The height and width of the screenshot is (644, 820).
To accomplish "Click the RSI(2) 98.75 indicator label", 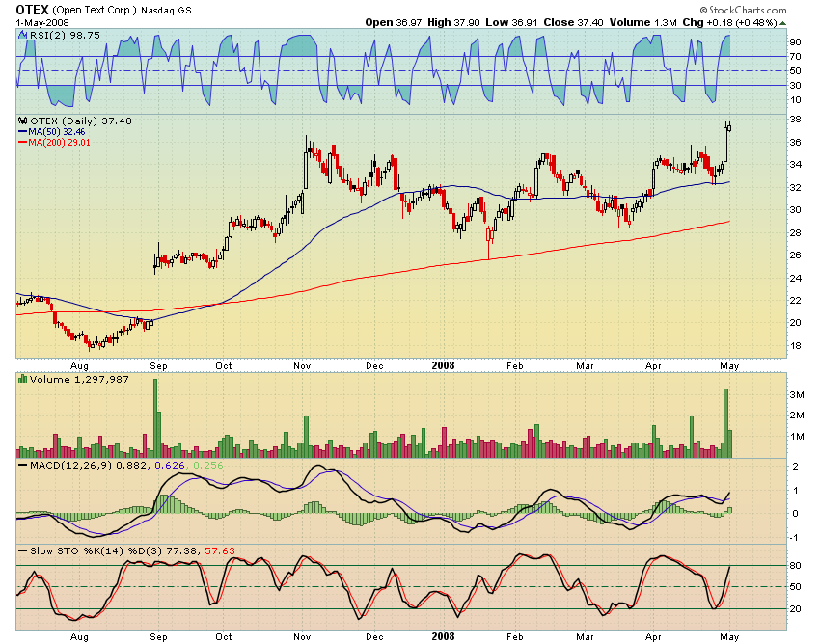I will coord(65,35).
